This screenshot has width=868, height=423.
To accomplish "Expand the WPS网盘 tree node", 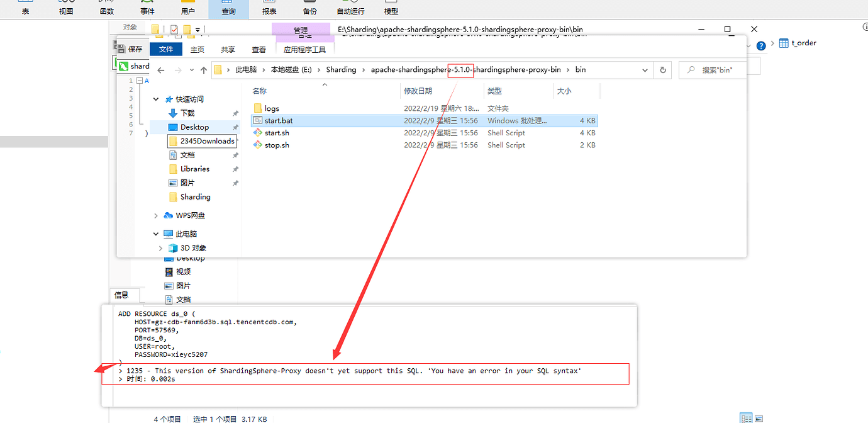I will tap(156, 216).
